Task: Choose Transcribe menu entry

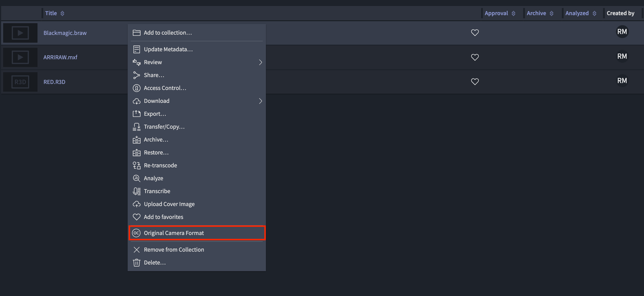Action: click(x=197, y=191)
